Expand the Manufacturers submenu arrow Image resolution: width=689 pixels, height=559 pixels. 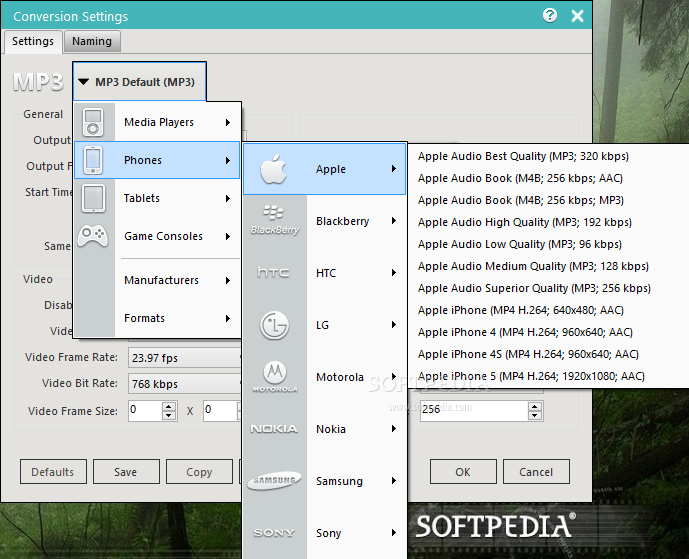228,280
